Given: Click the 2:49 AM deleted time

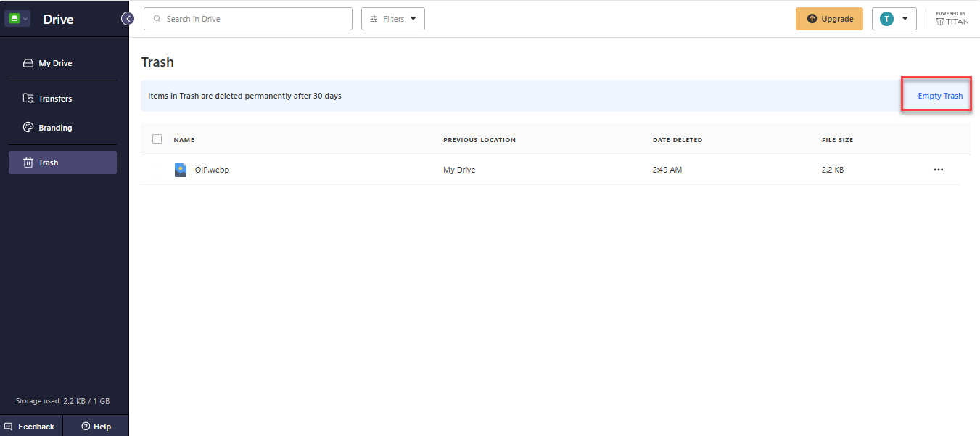Looking at the screenshot, I should click(667, 170).
